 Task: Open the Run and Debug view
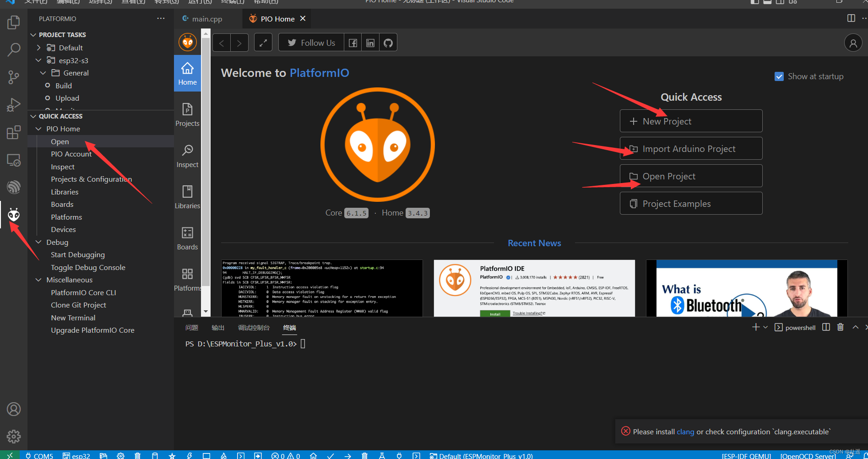[14, 105]
